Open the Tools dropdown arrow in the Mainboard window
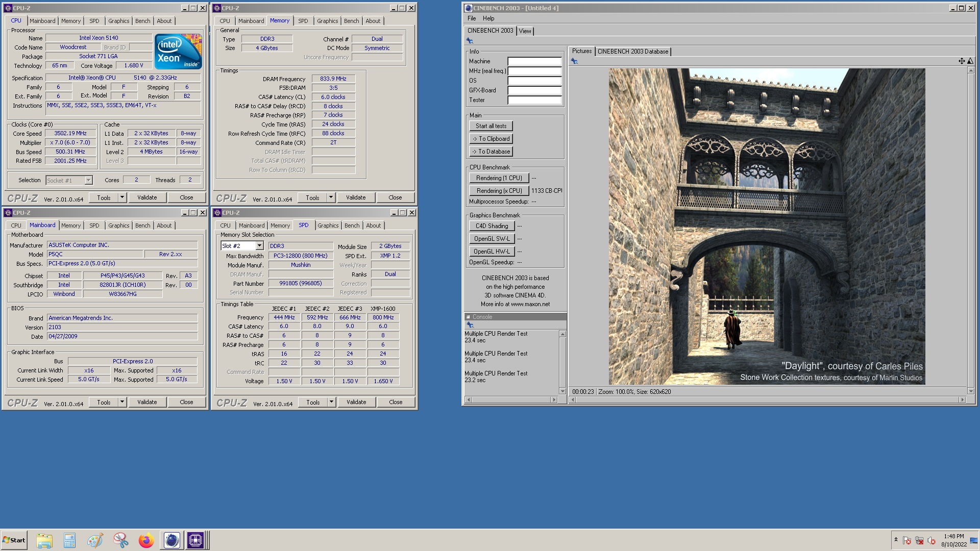This screenshot has width=980, height=551. [122, 402]
